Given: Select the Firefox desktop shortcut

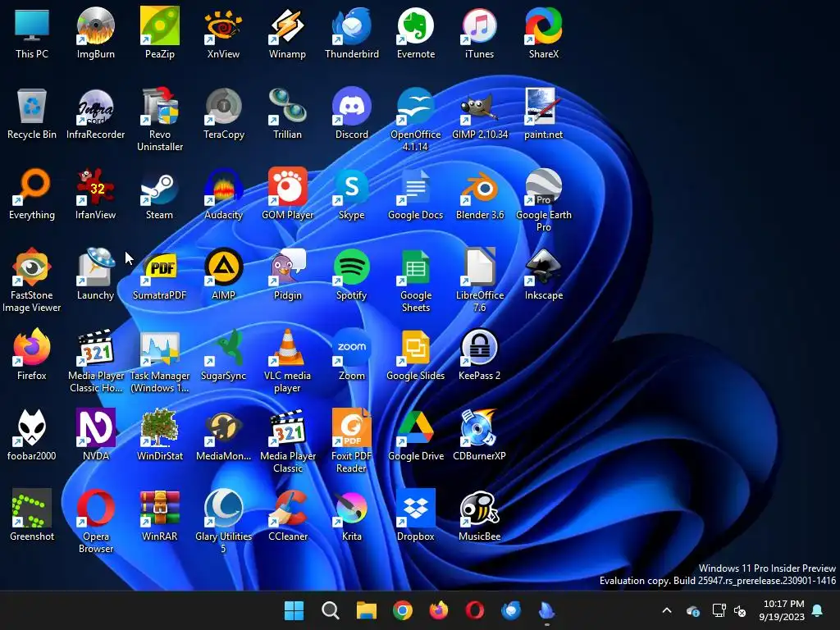Looking at the screenshot, I should 32,347.
